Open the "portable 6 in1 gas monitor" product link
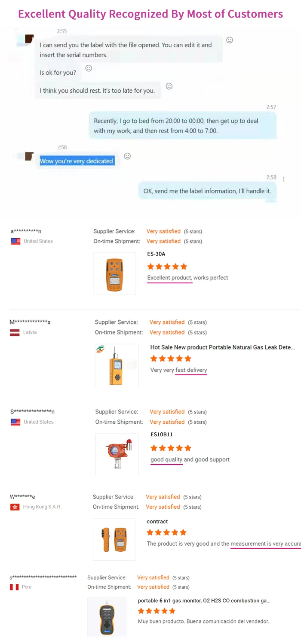This screenshot has width=301, height=644. pyautogui.click(x=204, y=601)
